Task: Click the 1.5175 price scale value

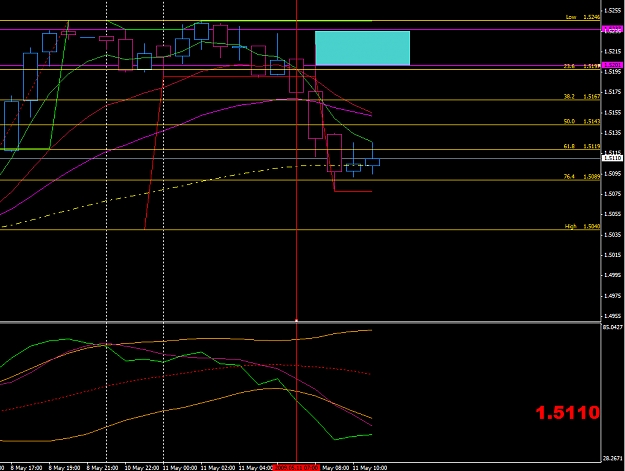Action: pyautogui.click(x=613, y=92)
